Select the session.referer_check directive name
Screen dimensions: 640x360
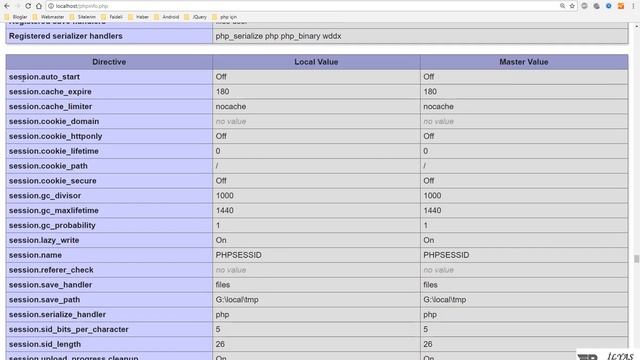(51, 270)
